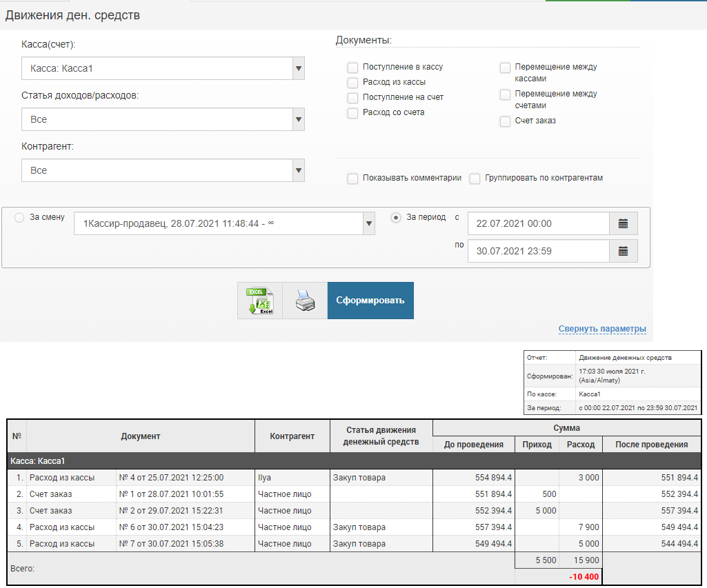
Task: Open the Касса(счет) dropdown
Action: click(298, 69)
